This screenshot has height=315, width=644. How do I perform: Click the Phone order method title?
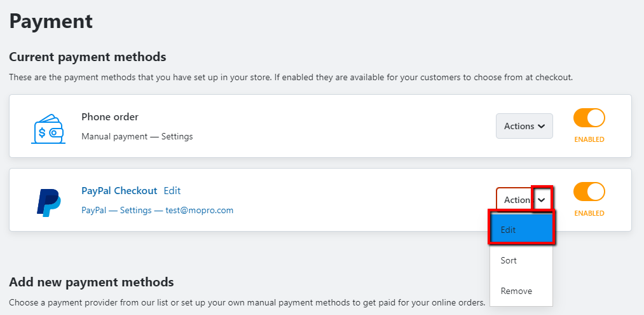110,117
